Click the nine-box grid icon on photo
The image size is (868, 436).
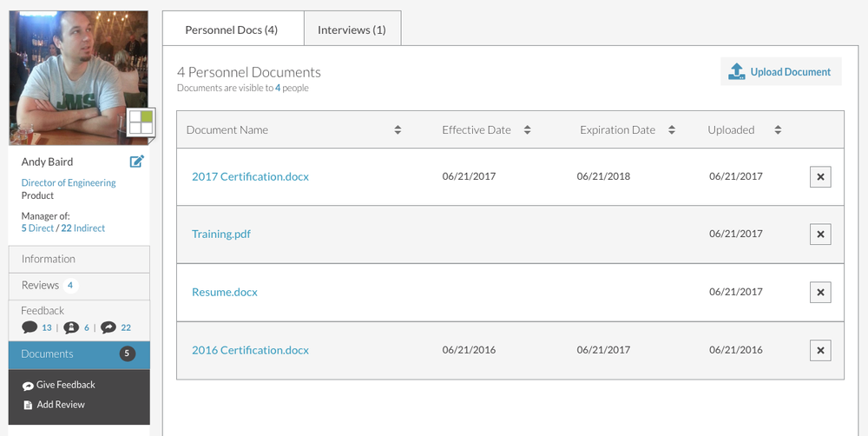click(141, 122)
